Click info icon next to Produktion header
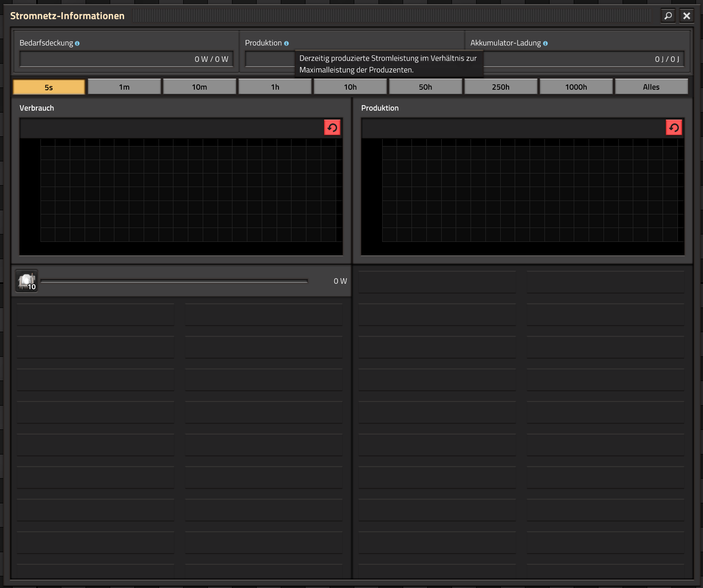 click(286, 43)
